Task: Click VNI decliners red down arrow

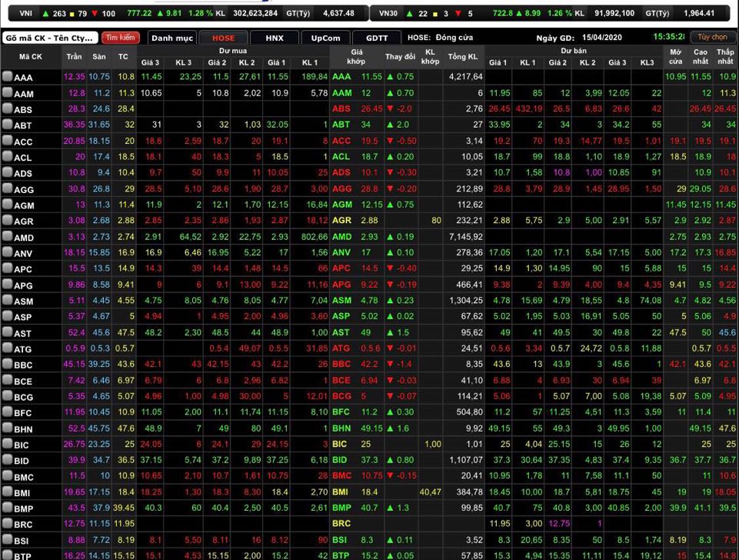Action: (95, 13)
